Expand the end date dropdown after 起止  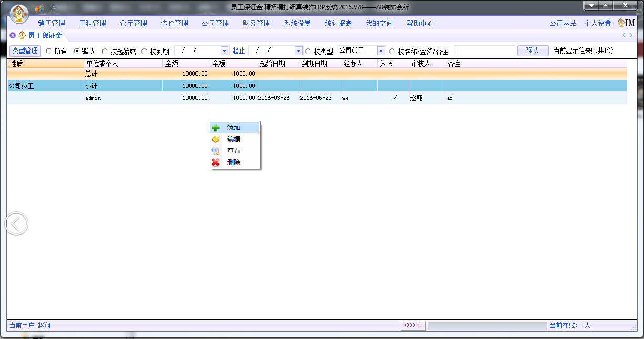(x=299, y=51)
